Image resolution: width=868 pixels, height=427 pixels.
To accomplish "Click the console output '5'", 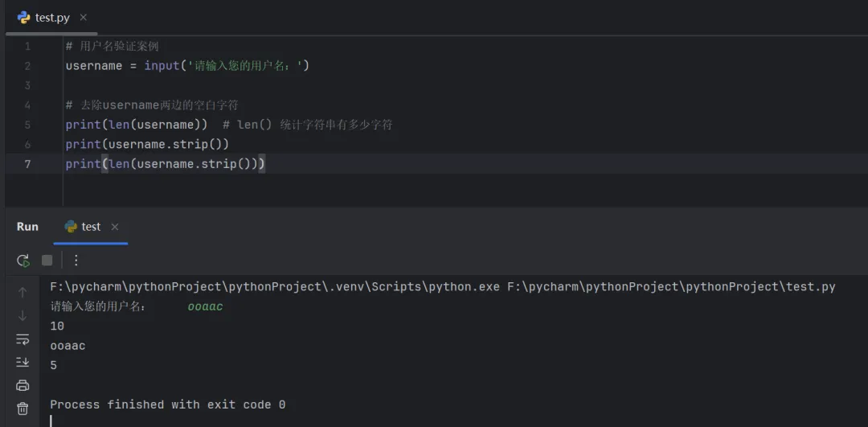I will pyautogui.click(x=54, y=366).
